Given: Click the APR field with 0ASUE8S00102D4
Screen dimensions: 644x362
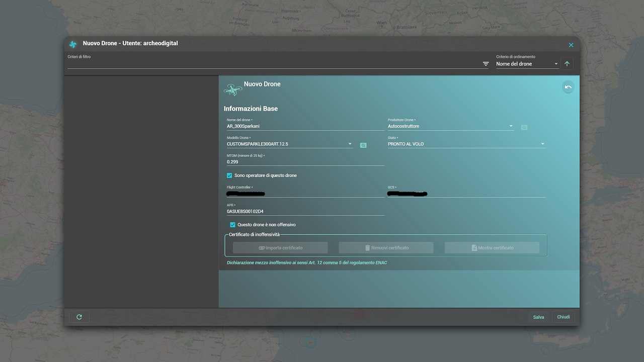Looking at the screenshot, I should 305,212.
